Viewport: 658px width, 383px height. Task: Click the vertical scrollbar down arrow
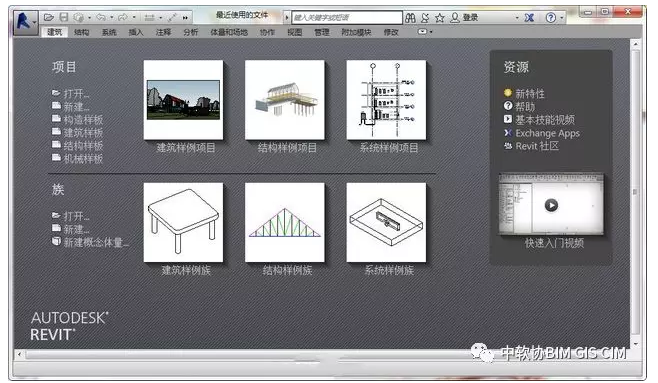(x=635, y=344)
